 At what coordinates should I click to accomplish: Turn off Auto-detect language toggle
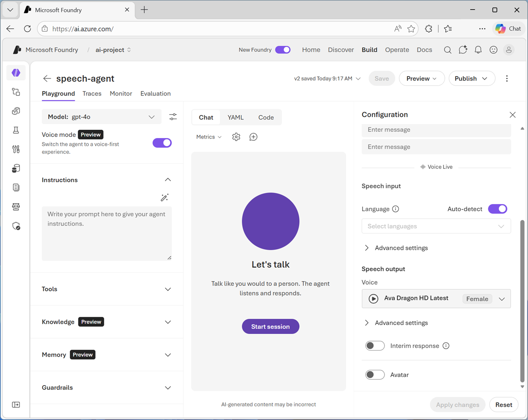tap(498, 209)
